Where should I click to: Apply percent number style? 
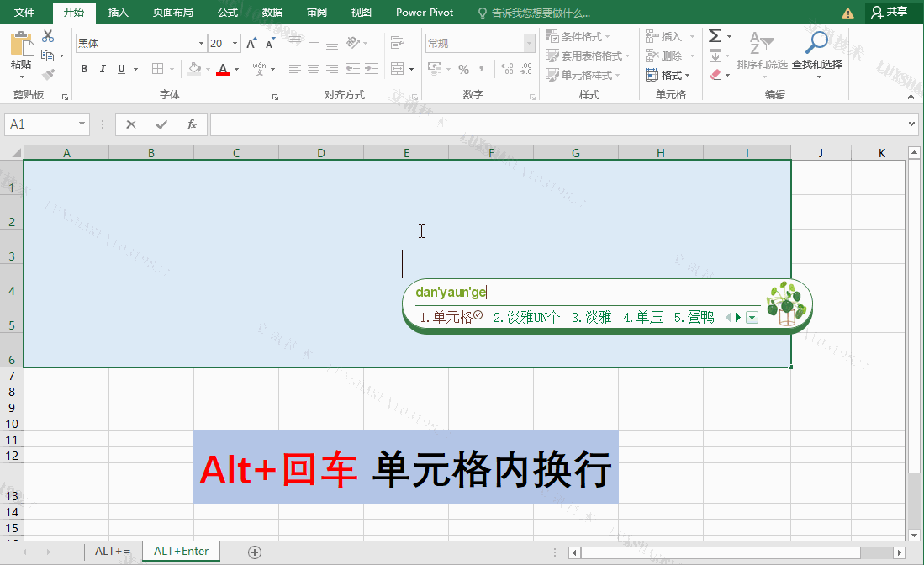click(x=463, y=71)
